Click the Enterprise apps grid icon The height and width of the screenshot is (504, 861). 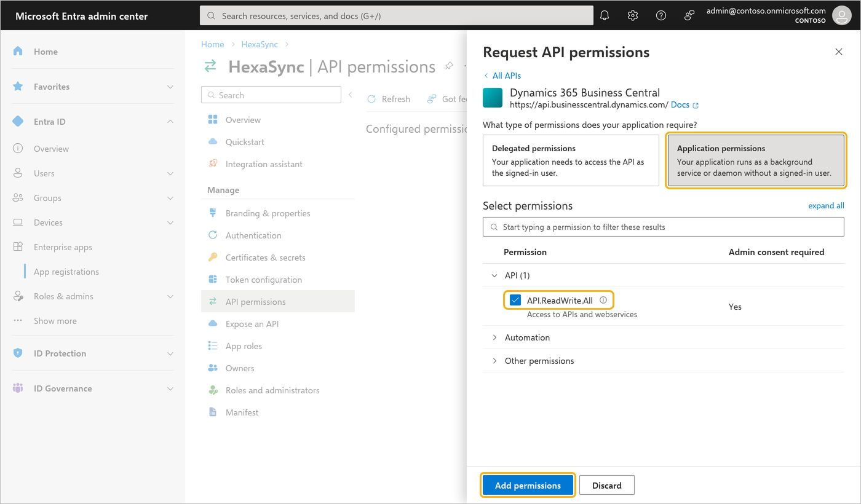coord(18,247)
